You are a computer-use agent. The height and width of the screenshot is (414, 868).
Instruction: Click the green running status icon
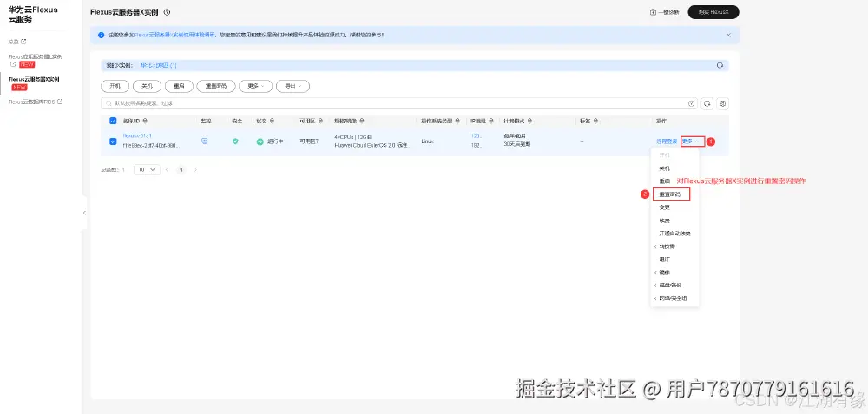(x=260, y=141)
